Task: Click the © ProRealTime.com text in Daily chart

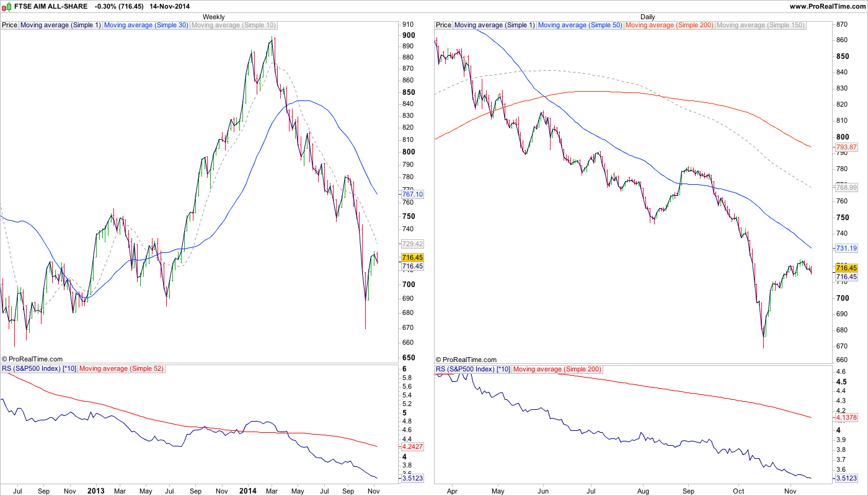Action: click(x=466, y=360)
